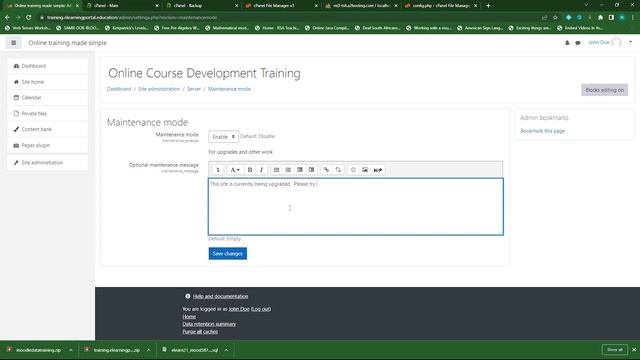Open Calendar in the sidebar

pyautogui.click(x=47, y=98)
